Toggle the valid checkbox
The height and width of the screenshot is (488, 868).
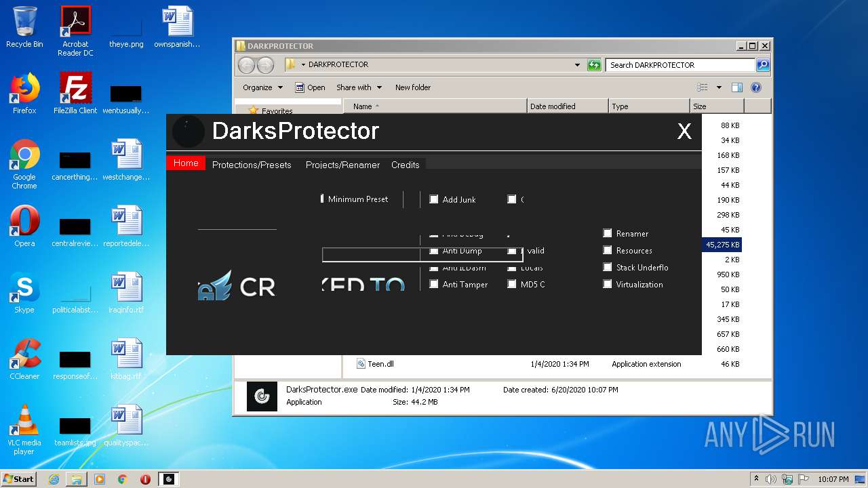[512, 251]
